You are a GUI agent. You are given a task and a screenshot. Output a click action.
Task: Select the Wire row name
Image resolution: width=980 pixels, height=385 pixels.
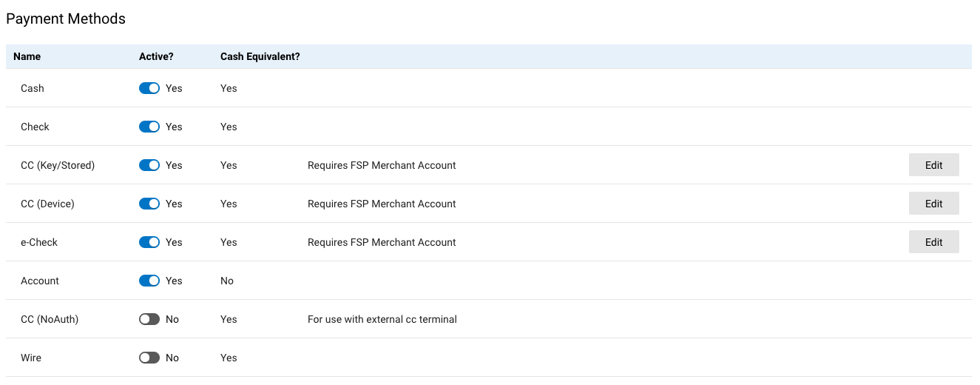pos(31,358)
